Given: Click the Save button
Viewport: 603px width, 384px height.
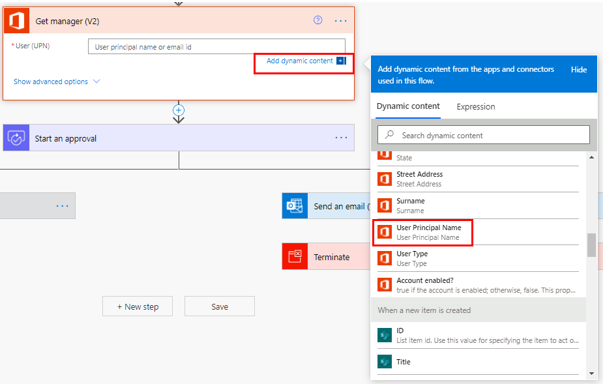Looking at the screenshot, I should 220,306.
